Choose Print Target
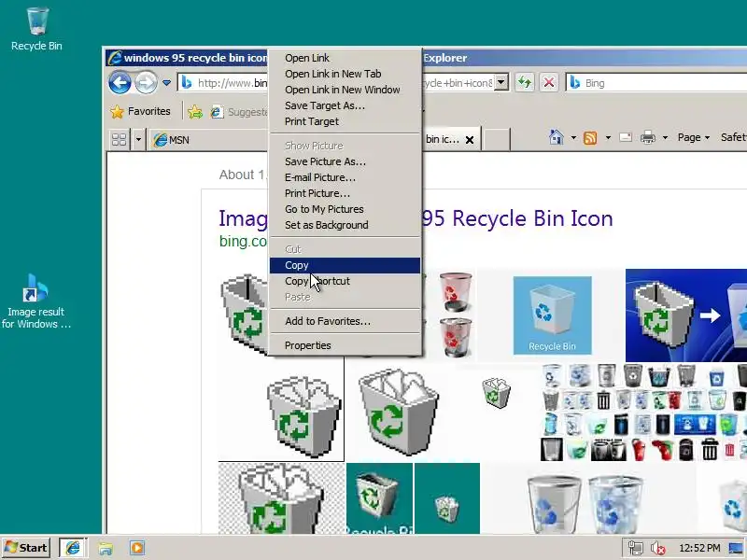 345,121
